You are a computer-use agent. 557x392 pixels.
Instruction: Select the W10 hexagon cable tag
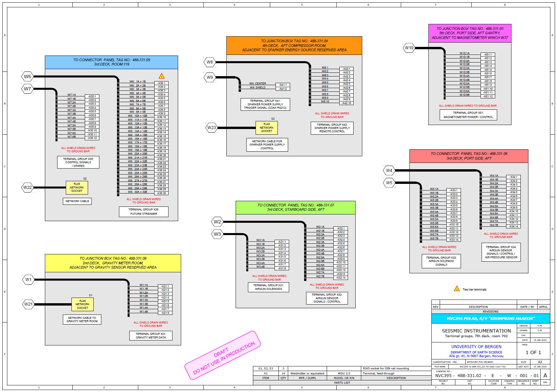pyautogui.click(x=409, y=48)
